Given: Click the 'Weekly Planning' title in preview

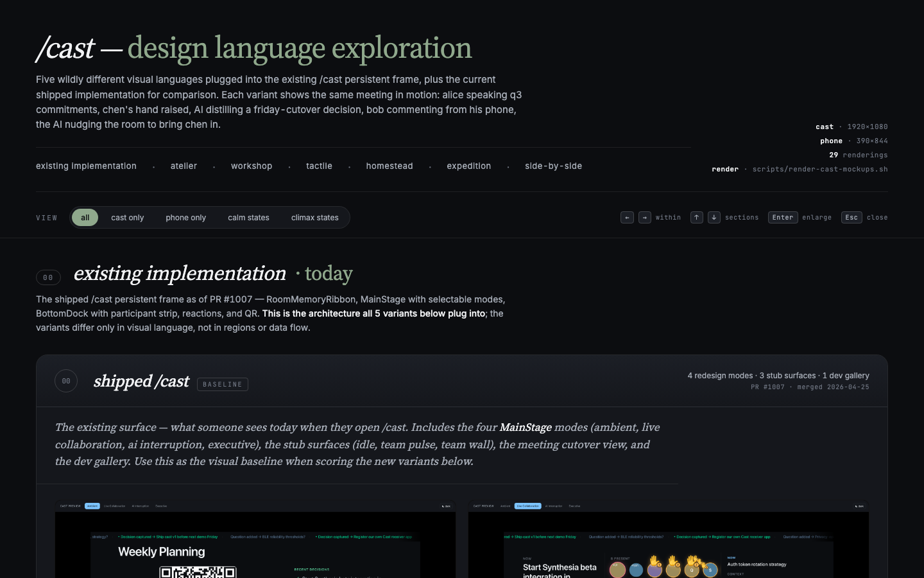Looking at the screenshot, I should pos(162,552).
